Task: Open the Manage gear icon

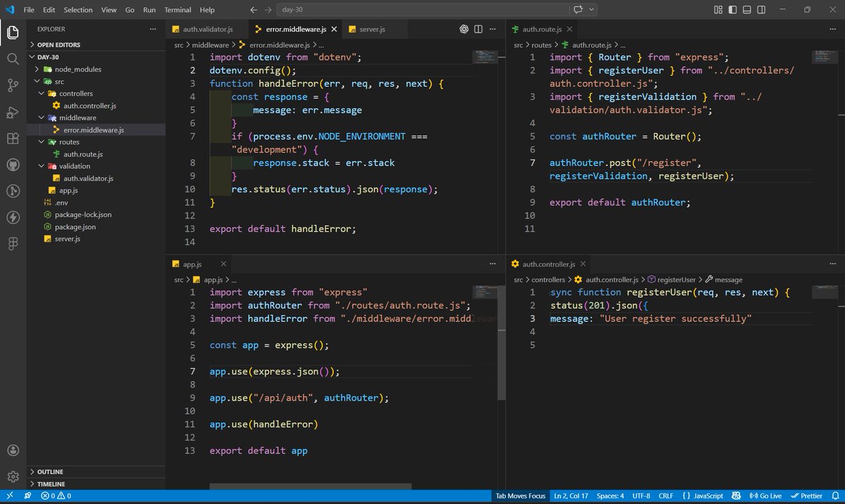Action: pyautogui.click(x=13, y=477)
